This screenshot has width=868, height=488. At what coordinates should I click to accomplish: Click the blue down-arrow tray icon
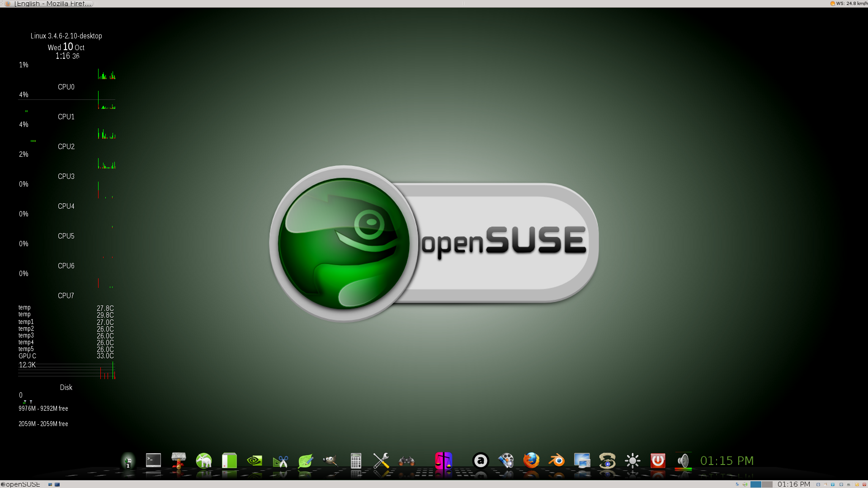[x=833, y=484]
